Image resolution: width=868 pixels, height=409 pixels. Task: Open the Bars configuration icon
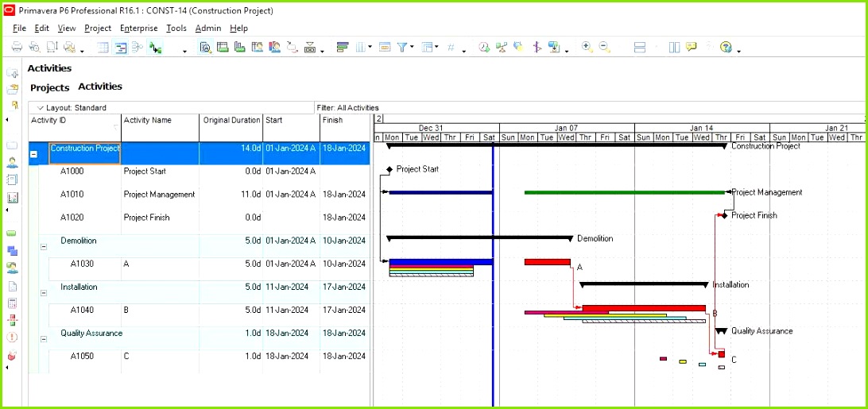click(343, 47)
